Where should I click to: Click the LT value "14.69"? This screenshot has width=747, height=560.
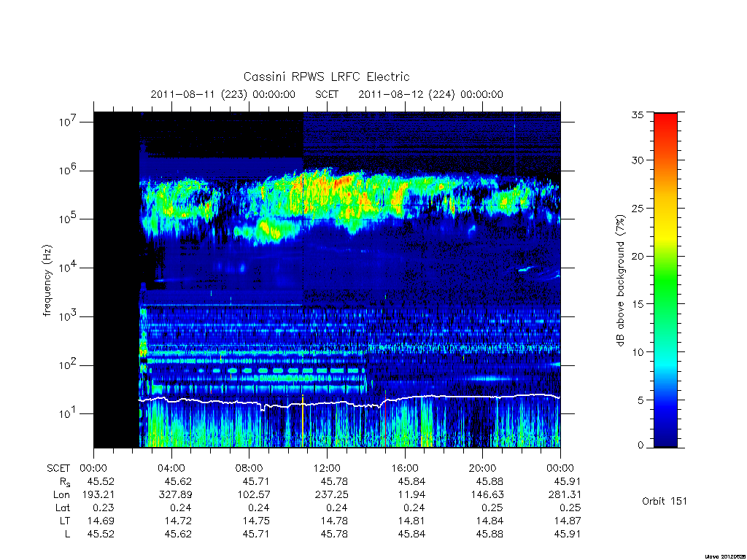[101, 521]
